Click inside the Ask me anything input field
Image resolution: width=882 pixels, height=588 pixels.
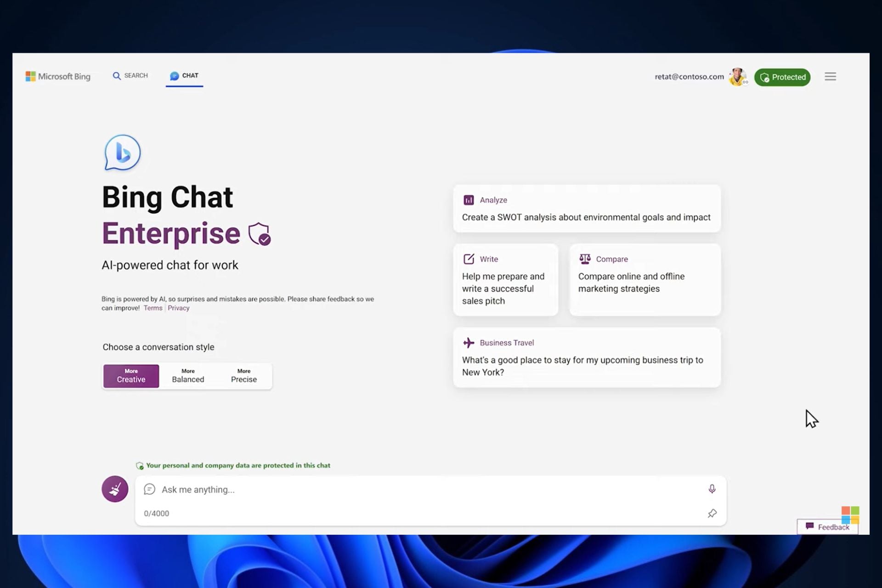pos(322,489)
